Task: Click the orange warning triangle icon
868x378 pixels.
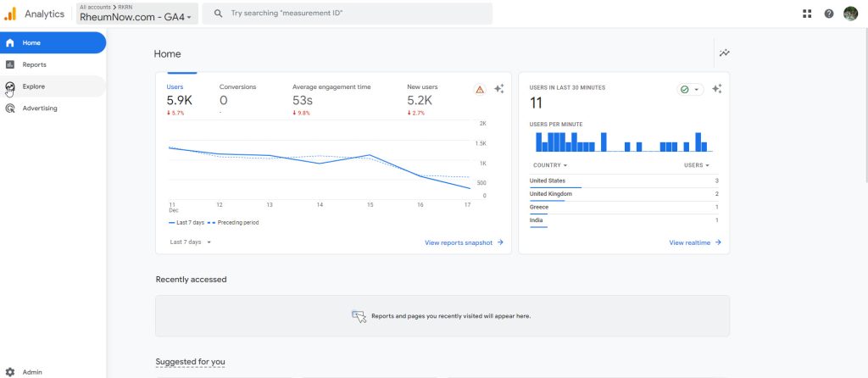Action: click(x=480, y=89)
